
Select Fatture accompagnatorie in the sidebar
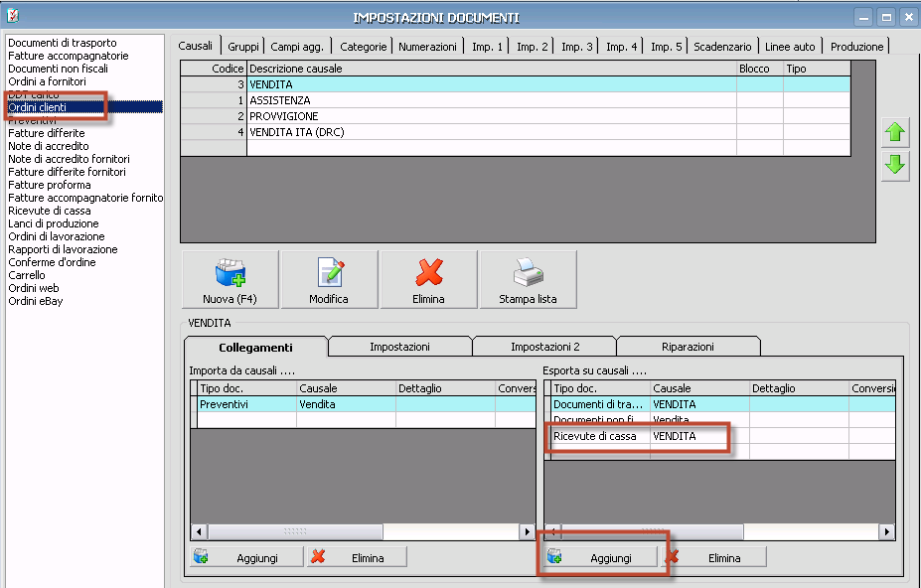point(69,56)
